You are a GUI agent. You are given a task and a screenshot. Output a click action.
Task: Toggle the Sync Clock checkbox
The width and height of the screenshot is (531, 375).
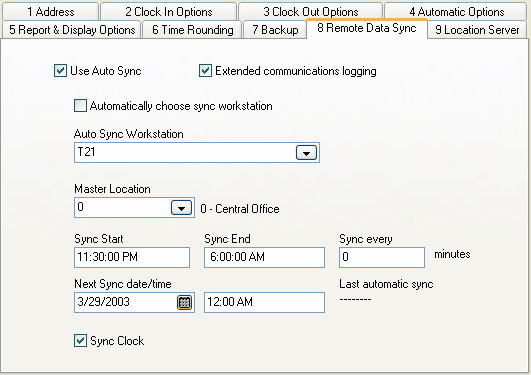tap(80, 340)
